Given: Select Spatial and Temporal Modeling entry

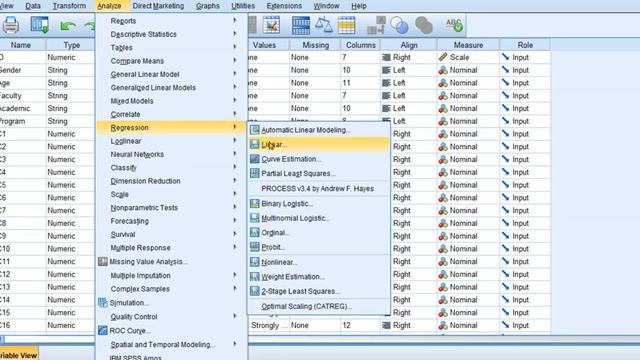Looking at the screenshot, I should (x=162, y=344).
